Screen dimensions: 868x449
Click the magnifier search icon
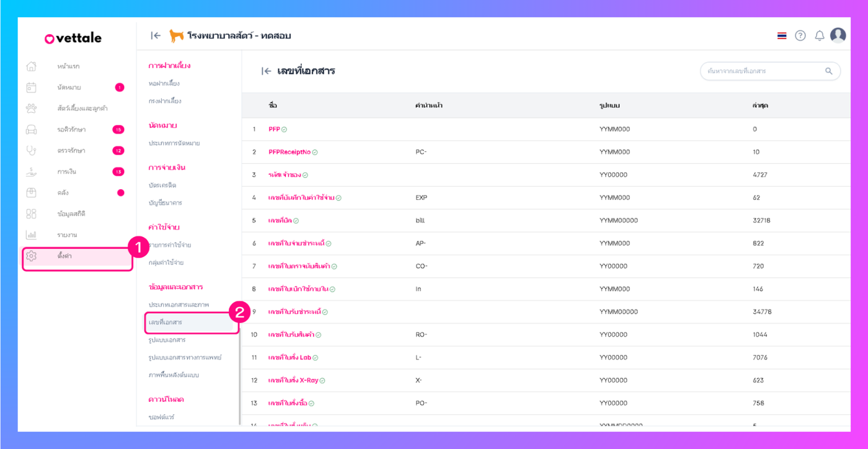[x=828, y=71]
